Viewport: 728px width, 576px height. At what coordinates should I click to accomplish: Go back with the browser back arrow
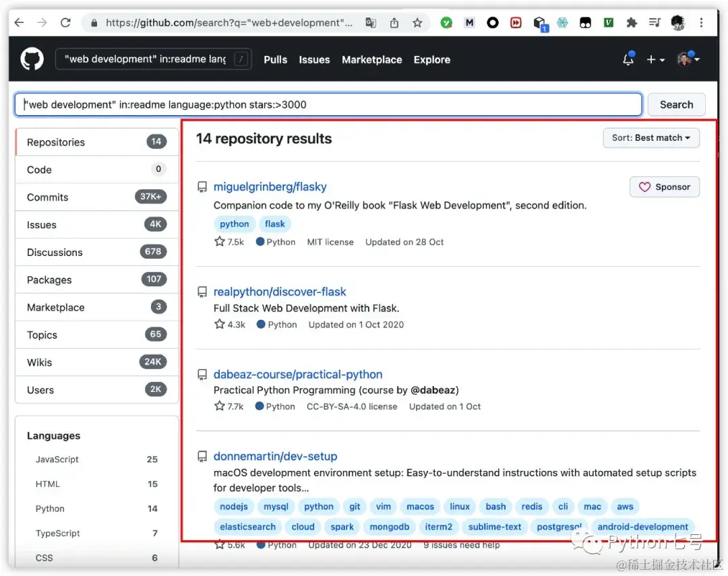click(x=19, y=22)
